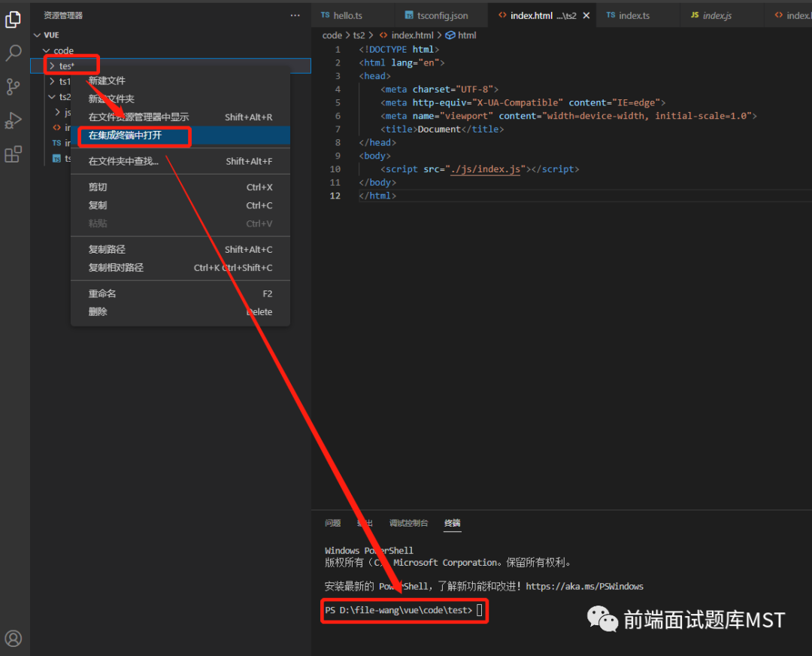Click index.html in the breadcrumb
This screenshot has height=656, width=812.
coord(412,35)
